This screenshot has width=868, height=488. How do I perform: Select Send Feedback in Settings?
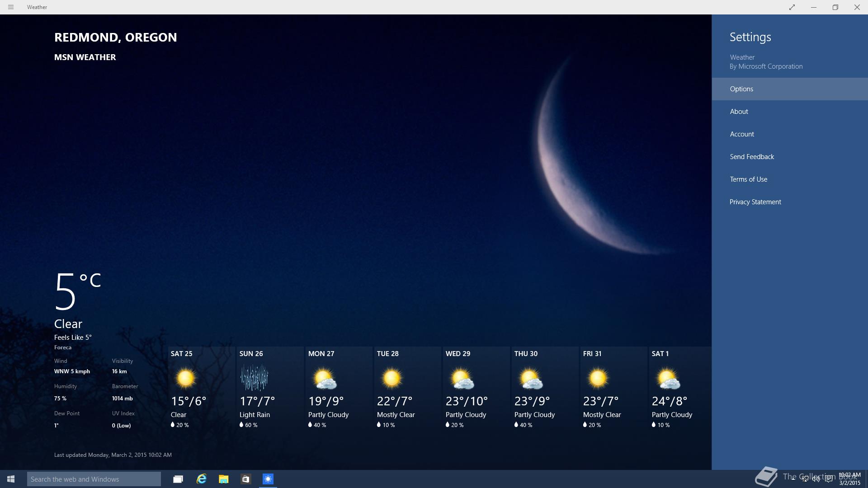pyautogui.click(x=790, y=157)
